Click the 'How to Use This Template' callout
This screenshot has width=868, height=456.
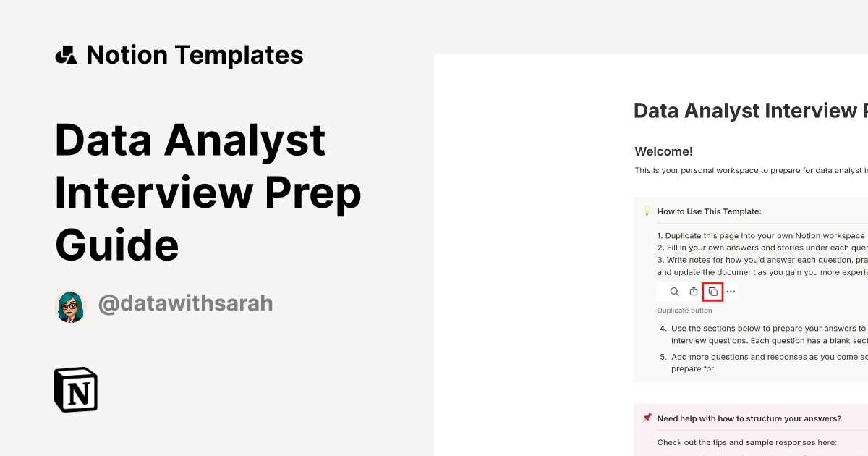pos(709,211)
